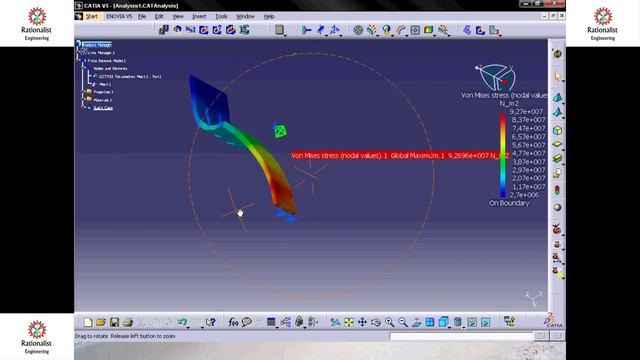Click the What's This help icon
640x360 pixels.
tap(210, 322)
